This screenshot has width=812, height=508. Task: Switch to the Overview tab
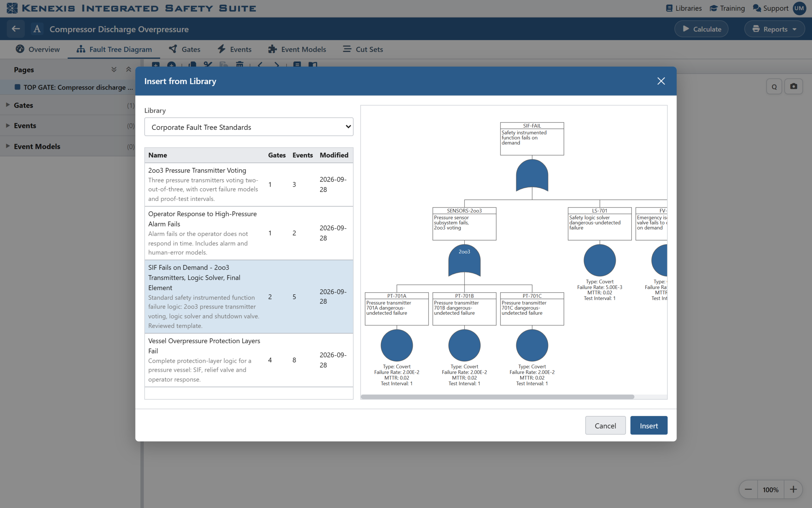[x=37, y=49]
